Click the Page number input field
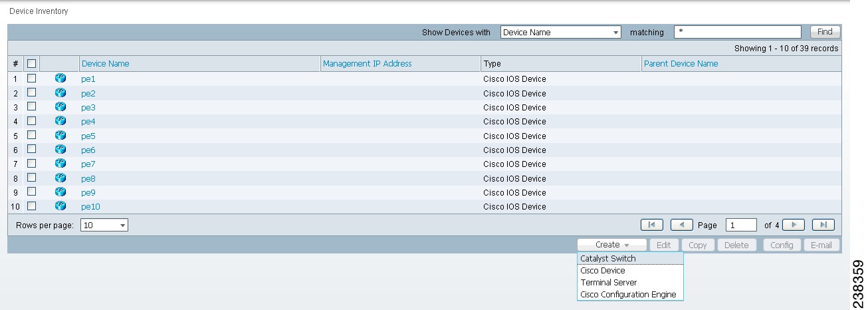 point(741,226)
